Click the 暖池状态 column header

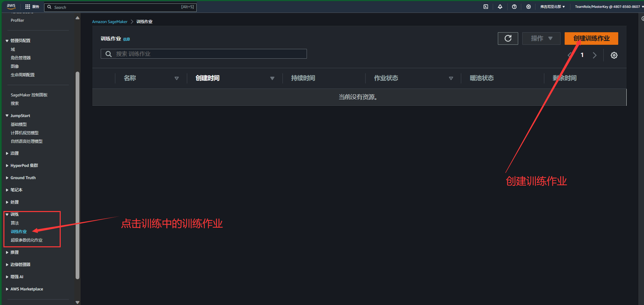(x=482, y=78)
